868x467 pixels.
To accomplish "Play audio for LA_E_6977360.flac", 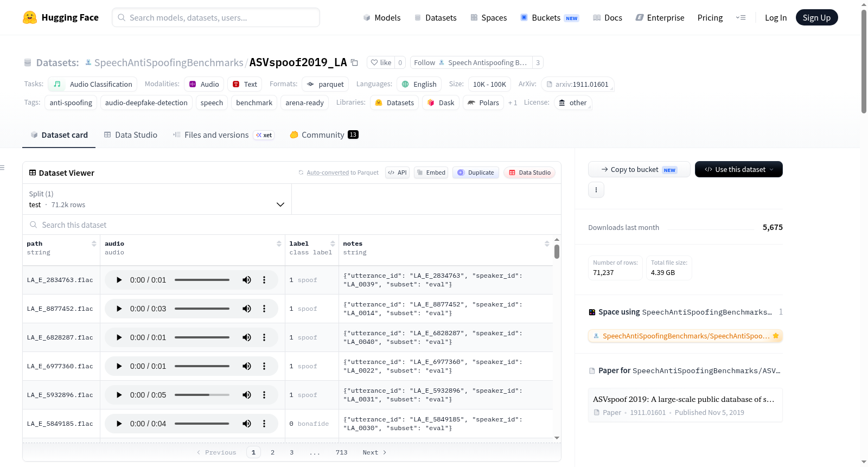I will coord(119,366).
